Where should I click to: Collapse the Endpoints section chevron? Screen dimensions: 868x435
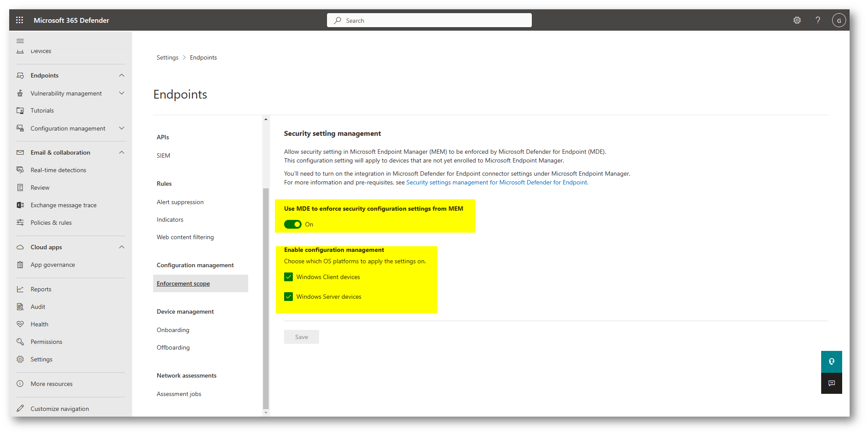[x=122, y=75]
